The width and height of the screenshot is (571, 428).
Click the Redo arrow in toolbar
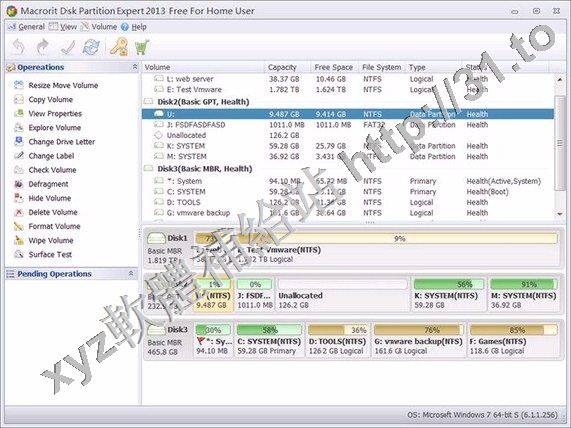(x=43, y=47)
